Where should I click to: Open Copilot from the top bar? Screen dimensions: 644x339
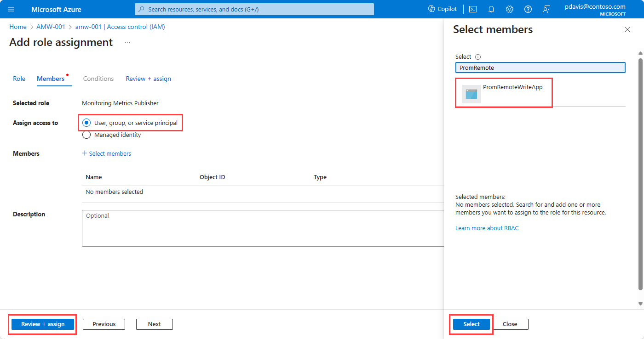[443, 9]
